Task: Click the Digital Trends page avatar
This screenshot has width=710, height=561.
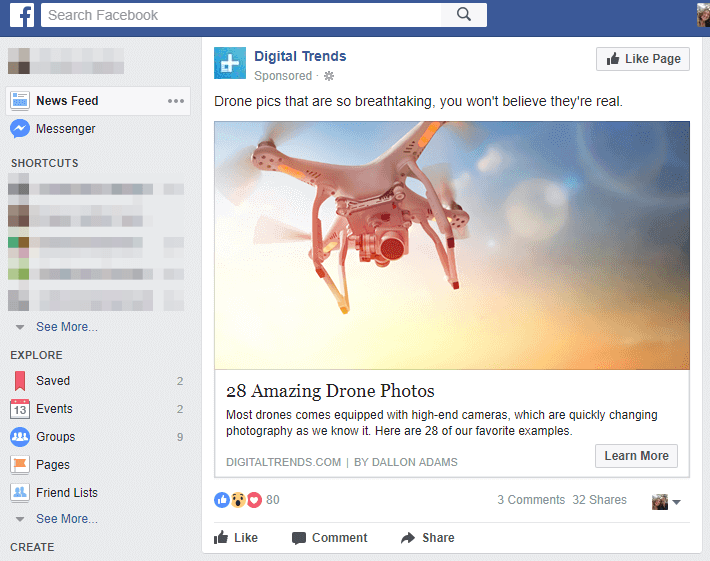Action: [x=230, y=63]
